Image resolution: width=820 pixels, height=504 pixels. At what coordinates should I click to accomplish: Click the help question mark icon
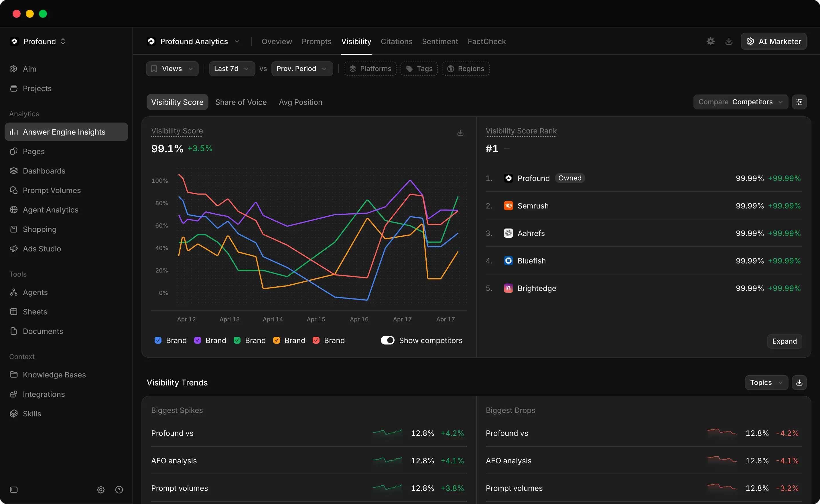point(119,490)
